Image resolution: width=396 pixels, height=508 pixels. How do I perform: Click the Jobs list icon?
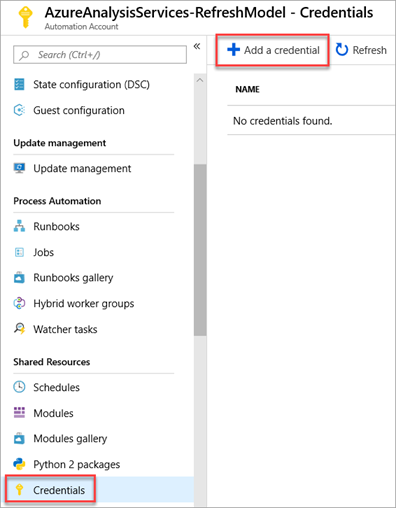[x=19, y=252]
